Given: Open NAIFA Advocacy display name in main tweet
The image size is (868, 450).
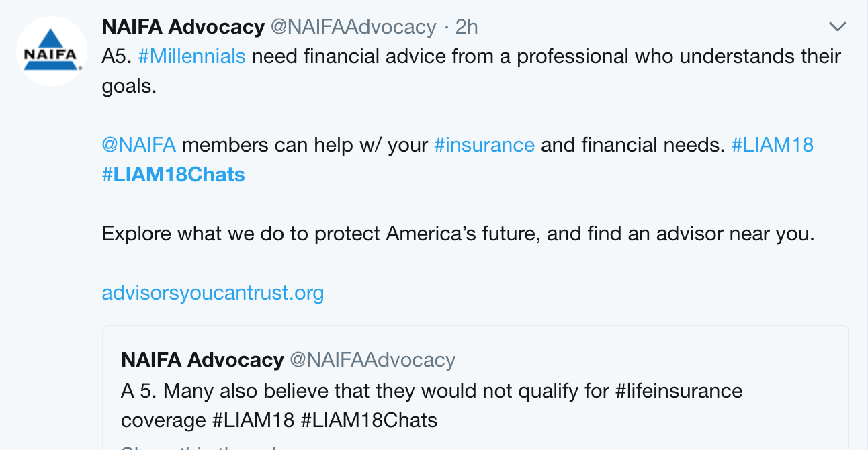Looking at the screenshot, I should (x=183, y=27).
